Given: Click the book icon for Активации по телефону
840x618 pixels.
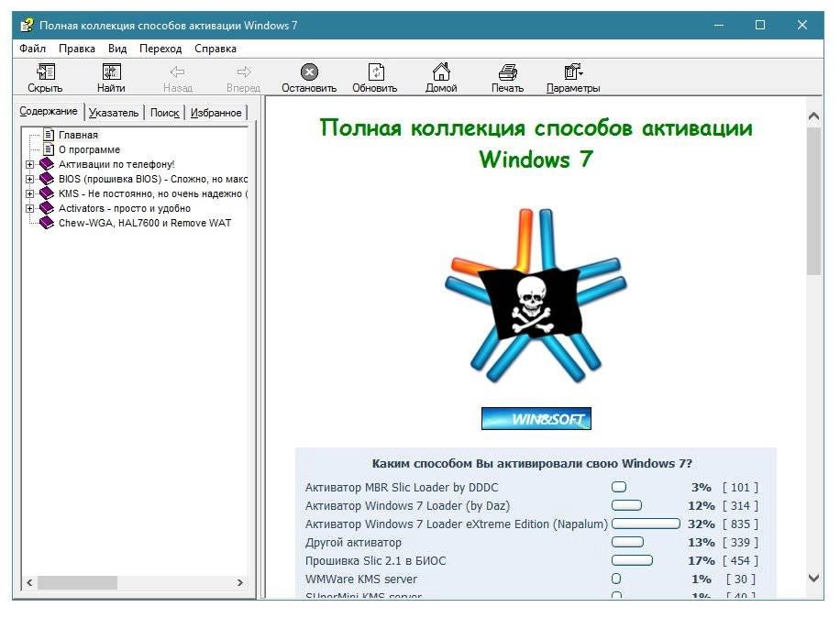Looking at the screenshot, I should click(47, 164).
